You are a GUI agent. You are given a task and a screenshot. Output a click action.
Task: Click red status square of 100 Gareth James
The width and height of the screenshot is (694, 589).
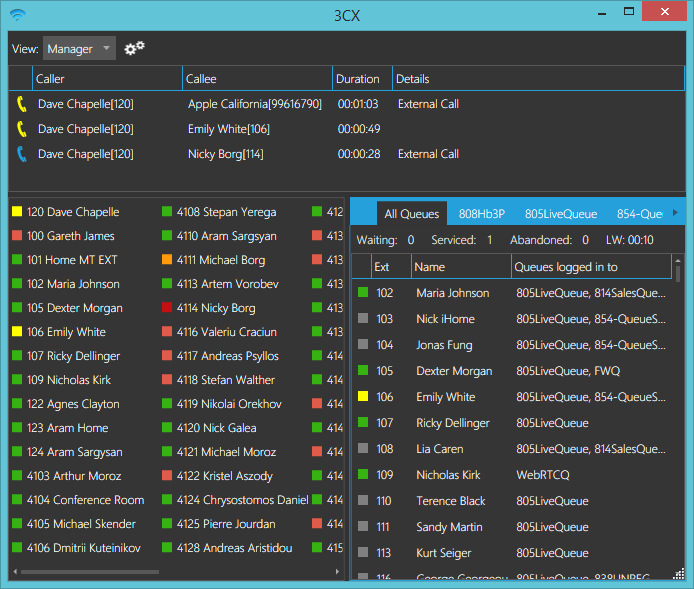click(x=17, y=235)
